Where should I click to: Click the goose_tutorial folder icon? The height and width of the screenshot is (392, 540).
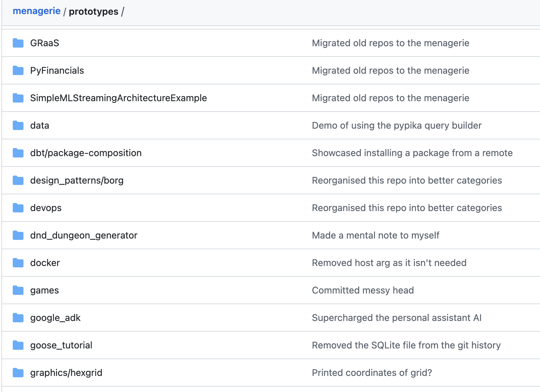[18, 345]
